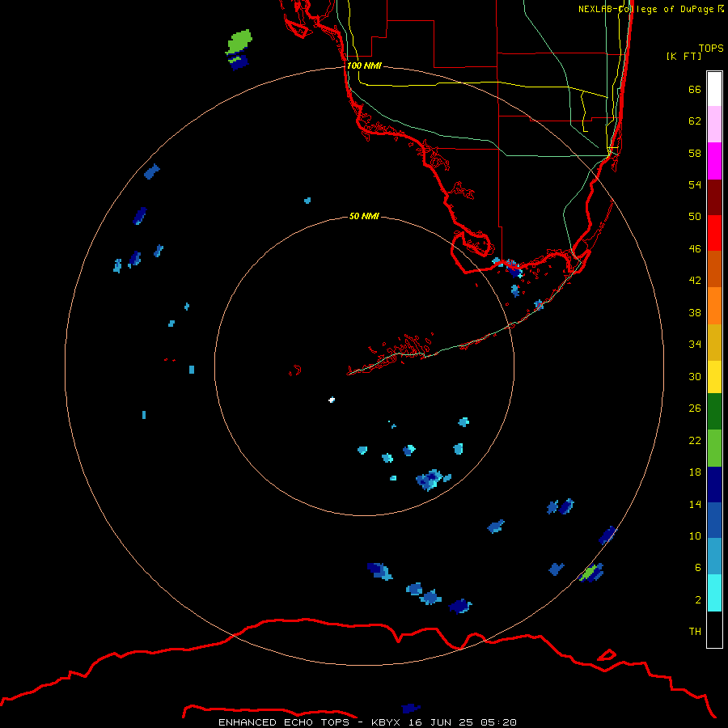Click the '54' scale value

(x=695, y=184)
